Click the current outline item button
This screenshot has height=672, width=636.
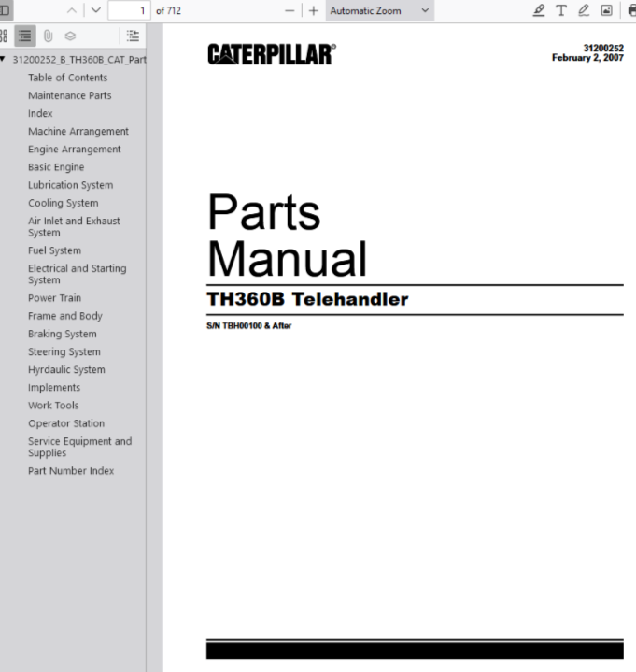tap(133, 36)
